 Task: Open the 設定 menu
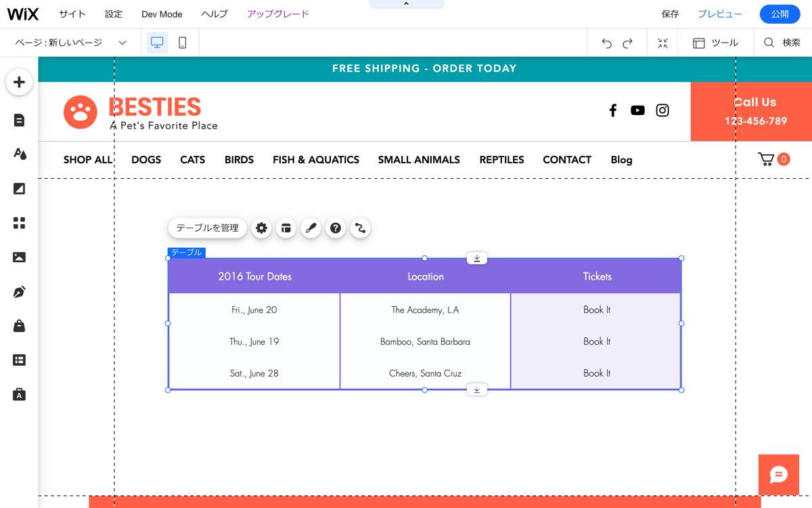pyautogui.click(x=114, y=14)
